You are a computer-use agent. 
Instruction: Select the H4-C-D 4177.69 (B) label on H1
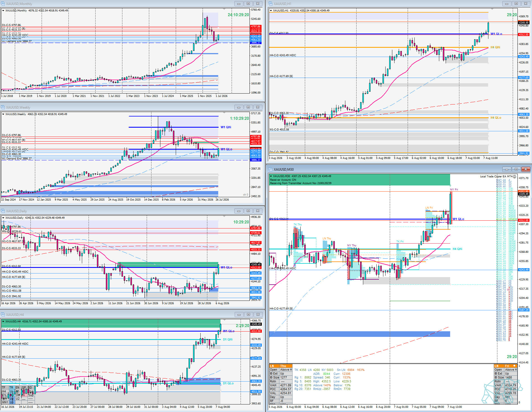pos(281,76)
